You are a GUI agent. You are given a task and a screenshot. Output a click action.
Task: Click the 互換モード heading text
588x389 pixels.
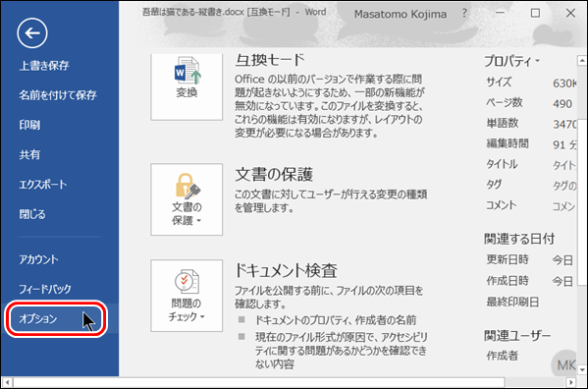click(270, 60)
